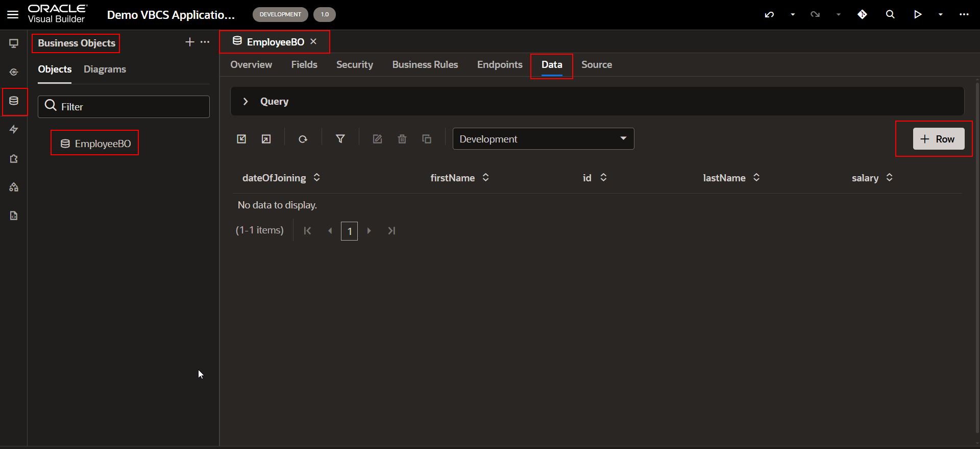Viewport: 980px width, 449px height.
Task: Click the Delete row trash icon
Action: coord(402,139)
